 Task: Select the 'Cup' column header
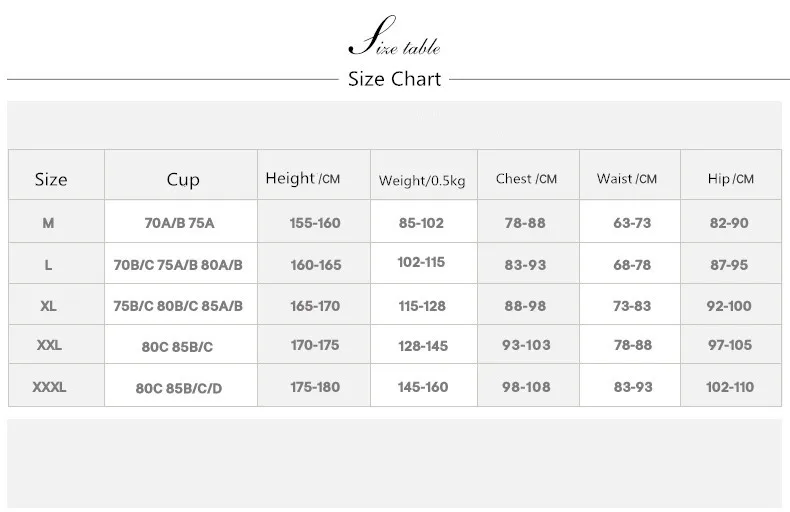183,179
